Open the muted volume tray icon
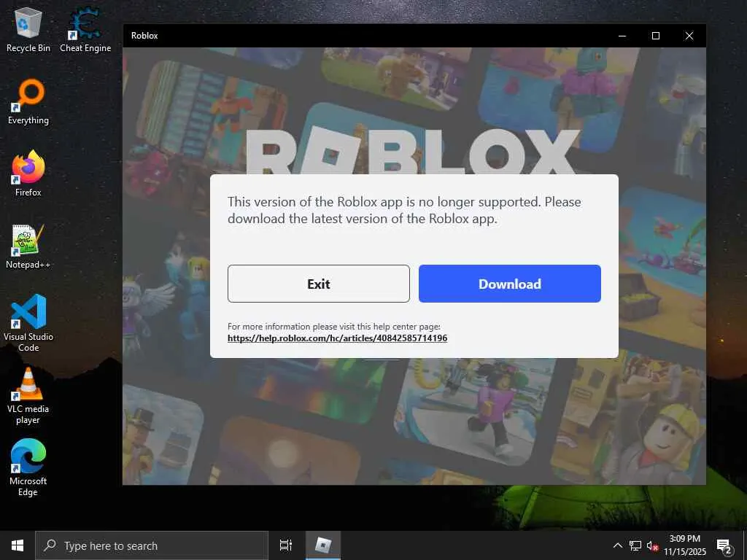747x560 pixels. 652,545
